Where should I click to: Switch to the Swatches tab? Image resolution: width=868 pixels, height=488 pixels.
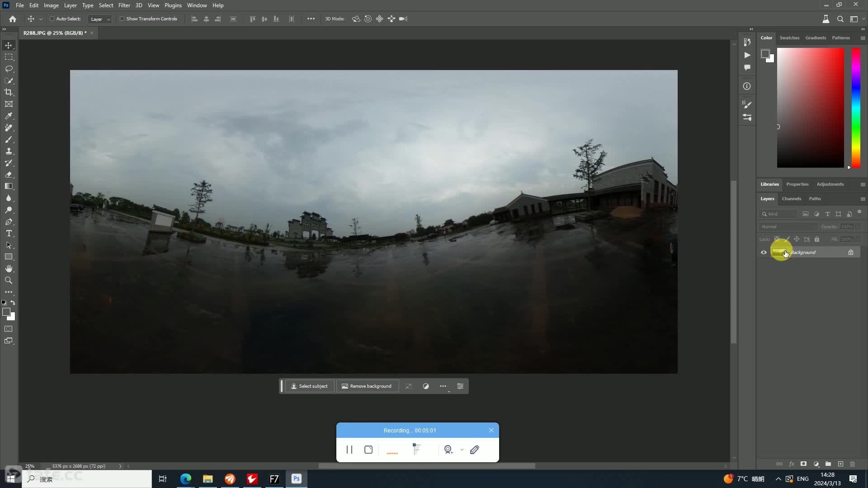[x=789, y=38]
